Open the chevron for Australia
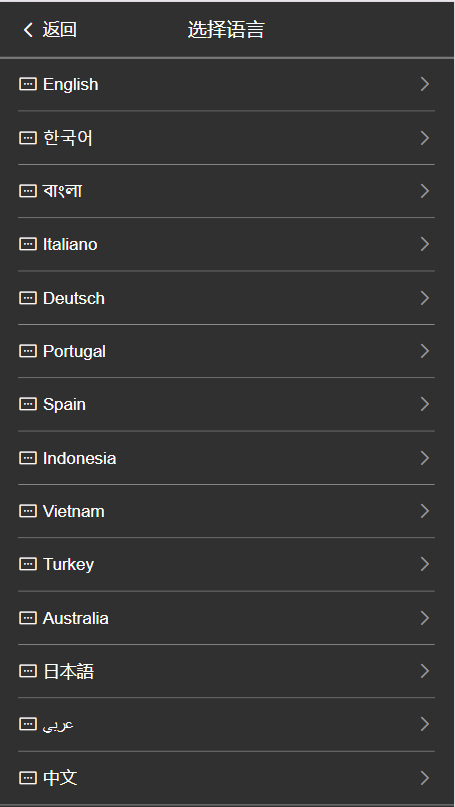This screenshot has width=455, height=807. tap(425, 618)
